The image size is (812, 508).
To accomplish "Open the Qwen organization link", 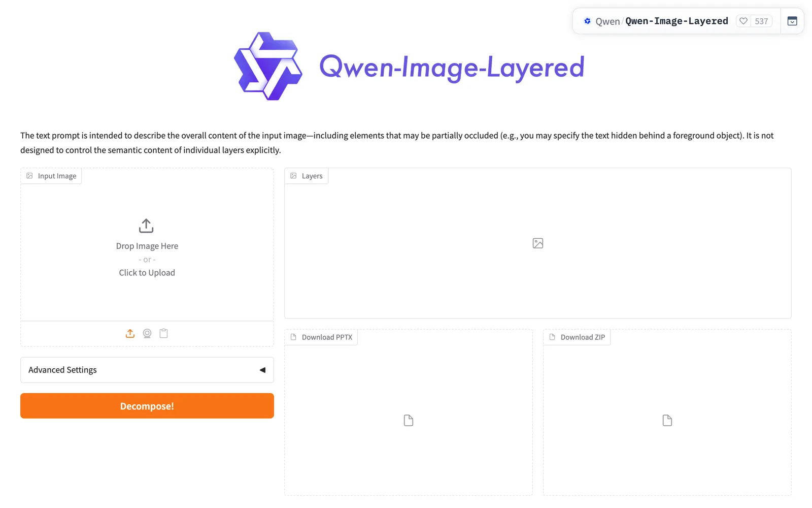I will tap(607, 21).
